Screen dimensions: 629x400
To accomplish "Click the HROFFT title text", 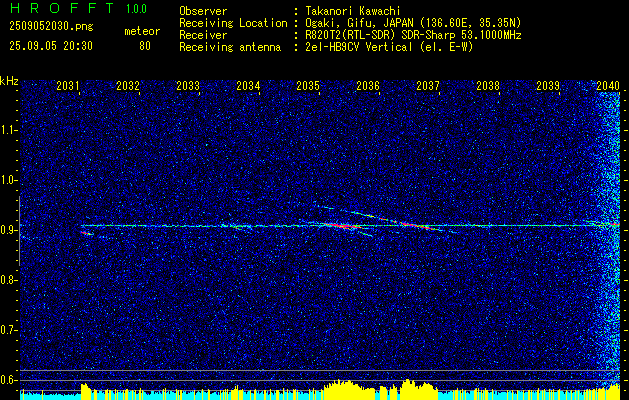I will click(60, 8).
